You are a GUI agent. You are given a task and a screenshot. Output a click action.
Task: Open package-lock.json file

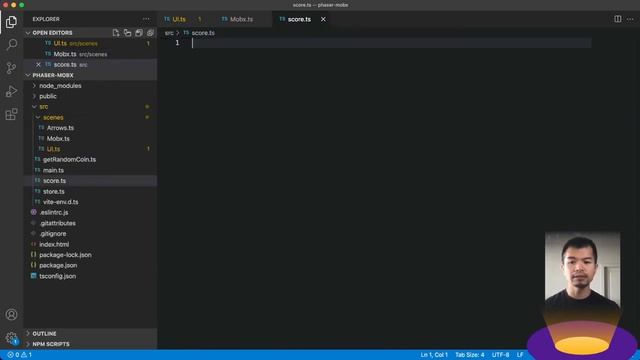pos(90,255)
